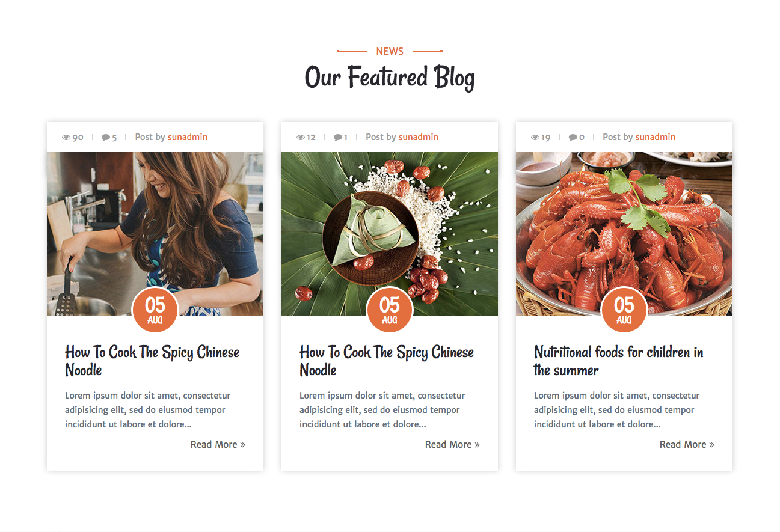Click the comment bubble icon showing 0
The height and width of the screenshot is (532, 780).
573,137
